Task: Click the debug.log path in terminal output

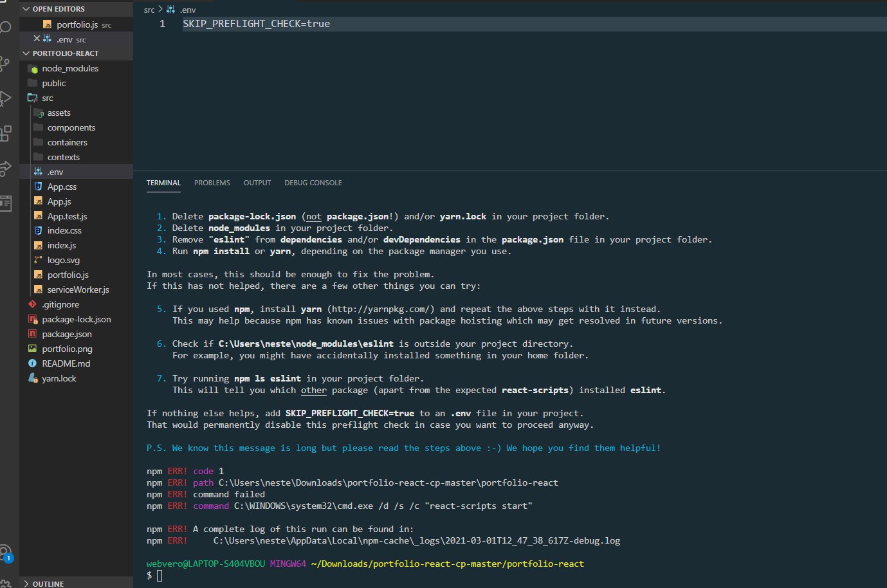Action: pyautogui.click(x=417, y=540)
